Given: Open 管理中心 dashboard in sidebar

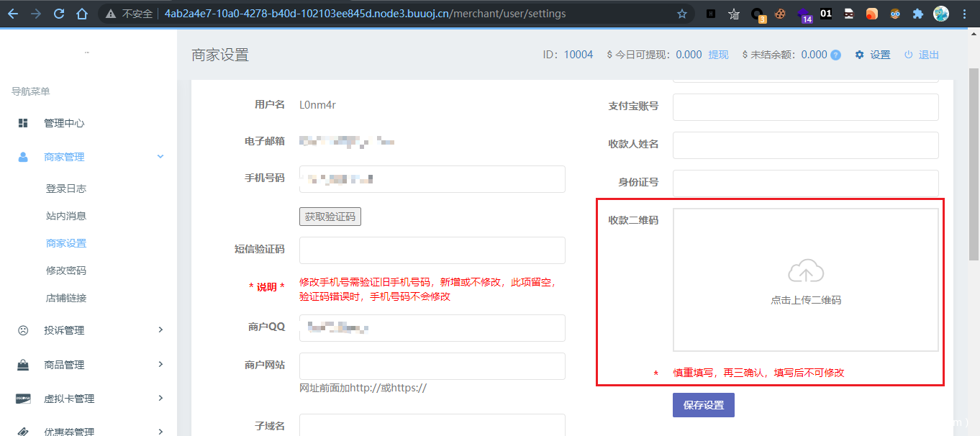Looking at the screenshot, I should 64,123.
